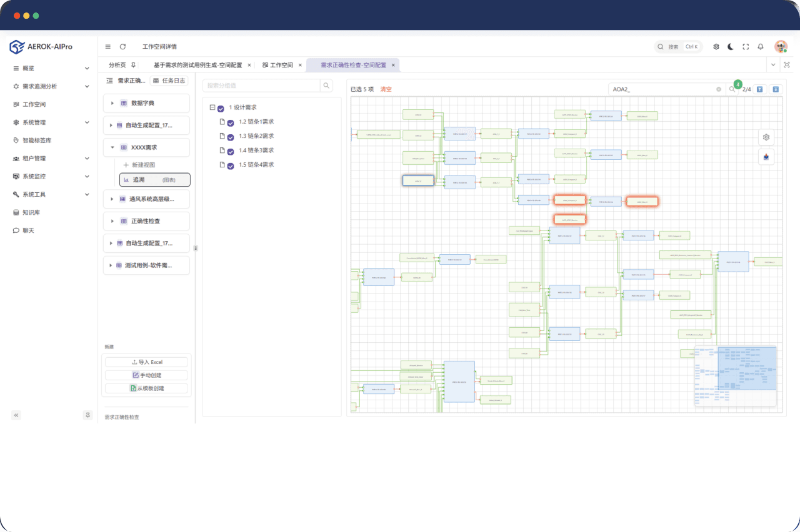Switch to dark mode with moon icon

(731, 47)
